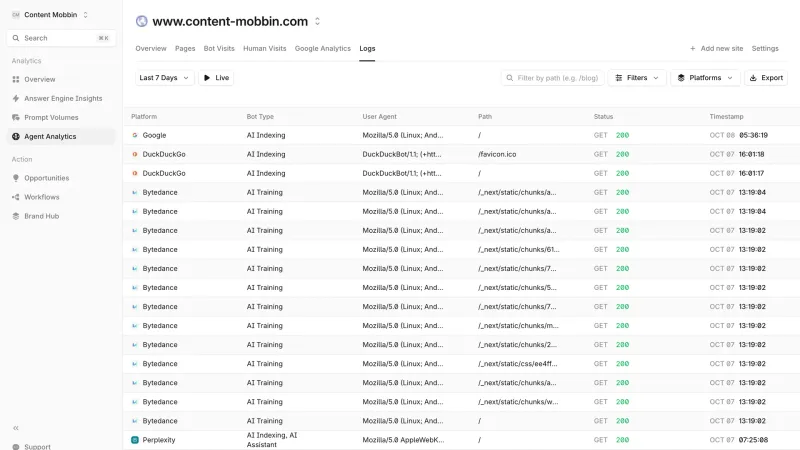The width and height of the screenshot is (800, 450).
Task: Click DuckDuckGo icon in /favicon.ico row
Action: (135, 154)
